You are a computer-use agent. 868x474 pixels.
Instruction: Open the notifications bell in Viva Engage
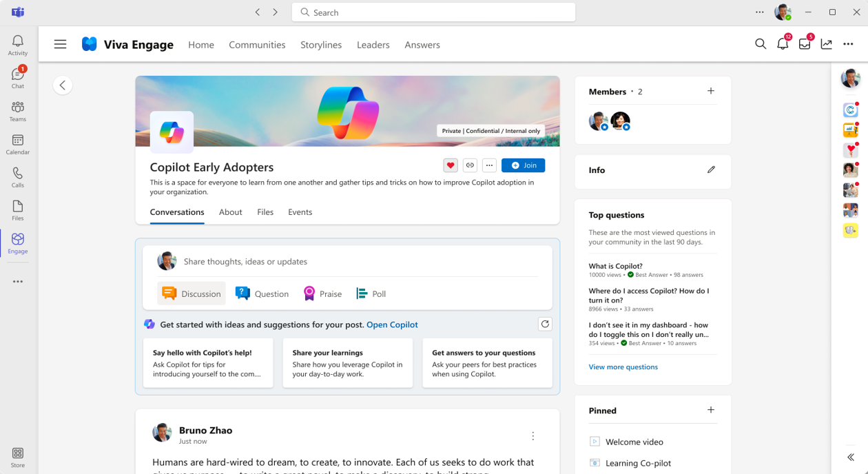click(783, 43)
